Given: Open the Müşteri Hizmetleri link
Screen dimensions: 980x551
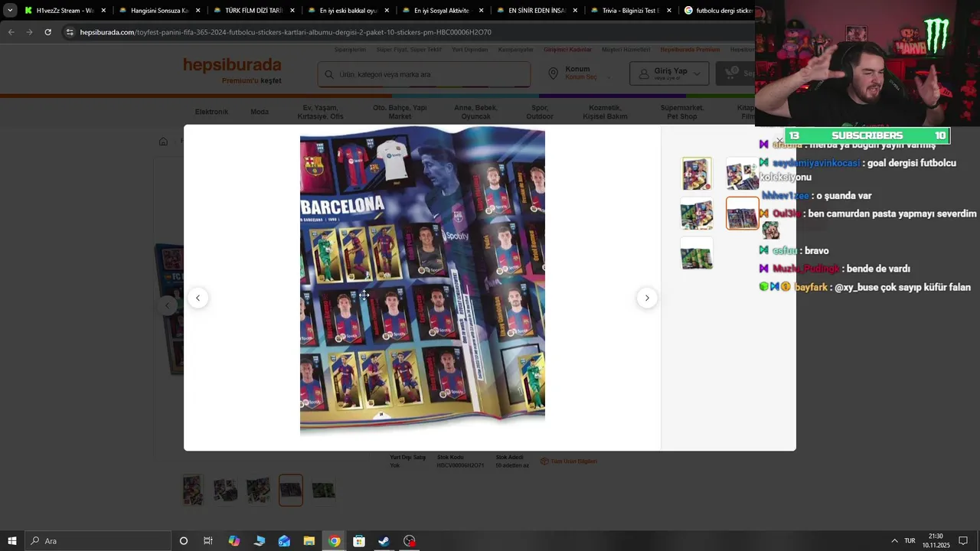Looking at the screenshot, I should [x=626, y=50].
